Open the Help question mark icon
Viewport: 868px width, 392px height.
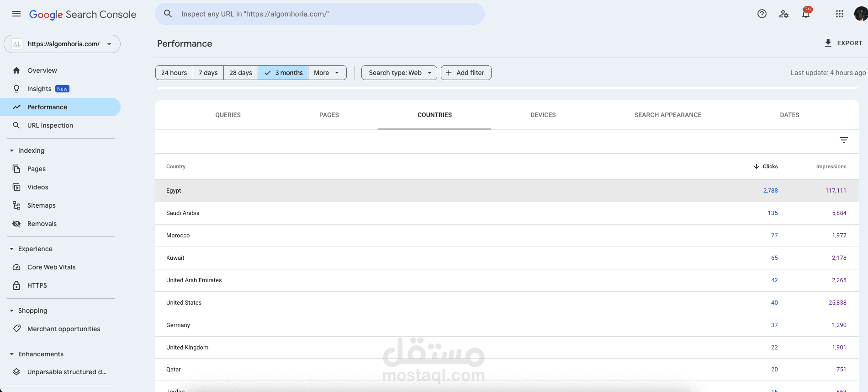pyautogui.click(x=762, y=14)
